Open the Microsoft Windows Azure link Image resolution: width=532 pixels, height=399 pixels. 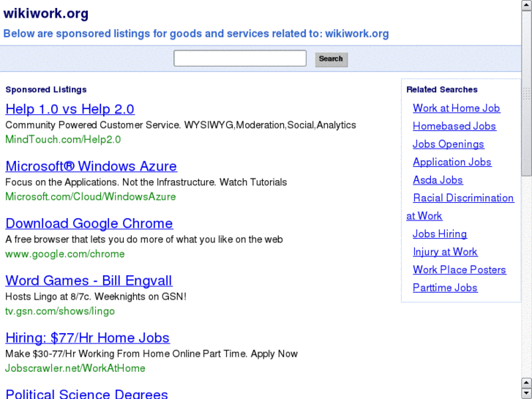[91, 166]
